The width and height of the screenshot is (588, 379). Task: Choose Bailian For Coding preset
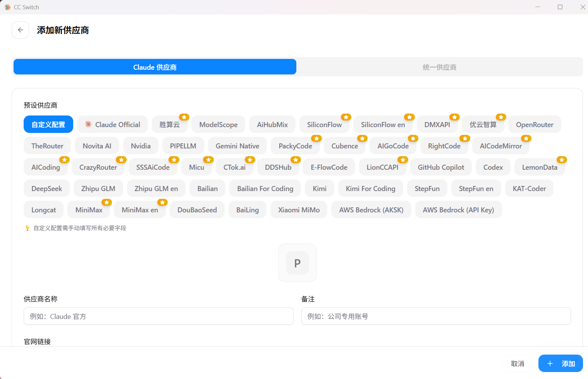[265, 188]
